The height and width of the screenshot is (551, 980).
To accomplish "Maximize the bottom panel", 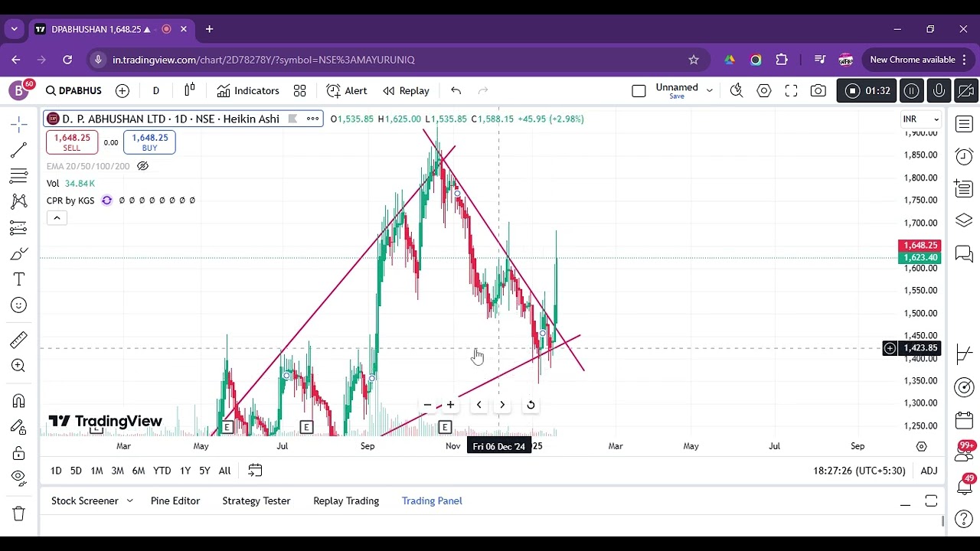I will point(931,501).
